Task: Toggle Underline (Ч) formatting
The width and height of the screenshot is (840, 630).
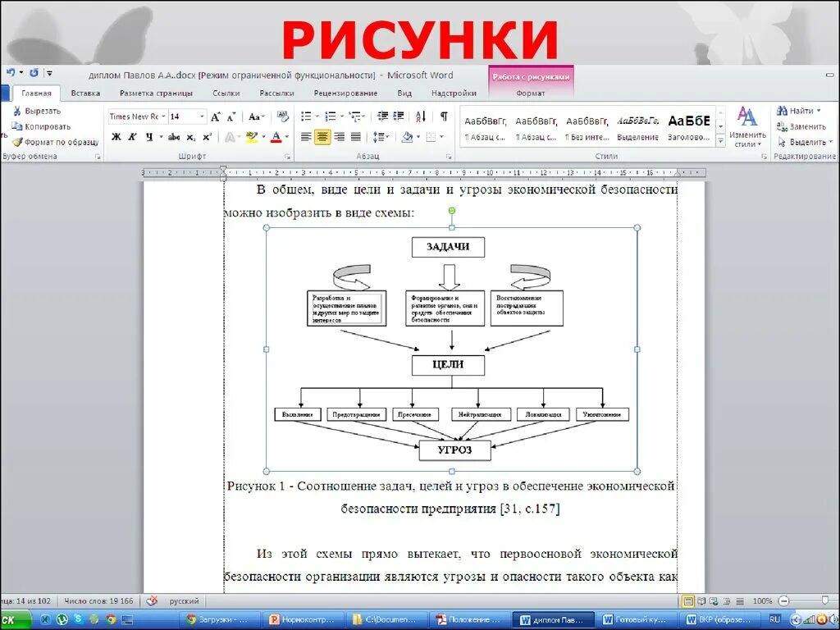Action: 149,137
